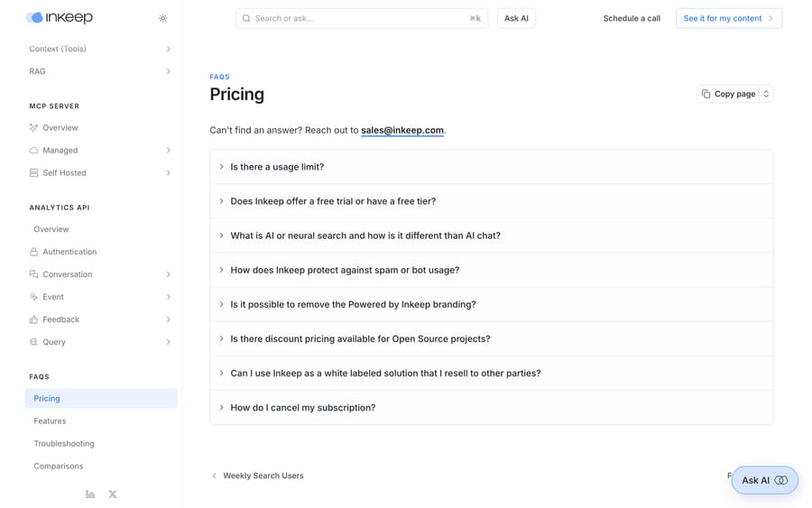This screenshot has width=812, height=508.
Task: Click the Authentication lock icon
Action: tap(33, 252)
